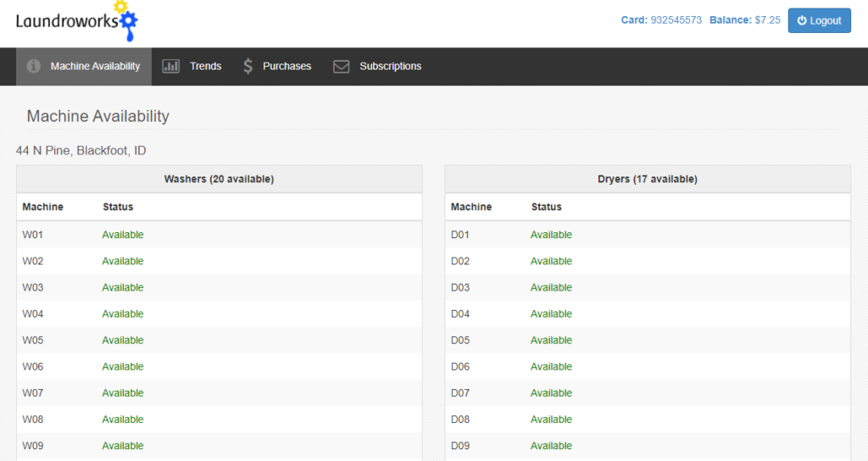
Task: Click the Available status for W03
Action: click(x=123, y=288)
